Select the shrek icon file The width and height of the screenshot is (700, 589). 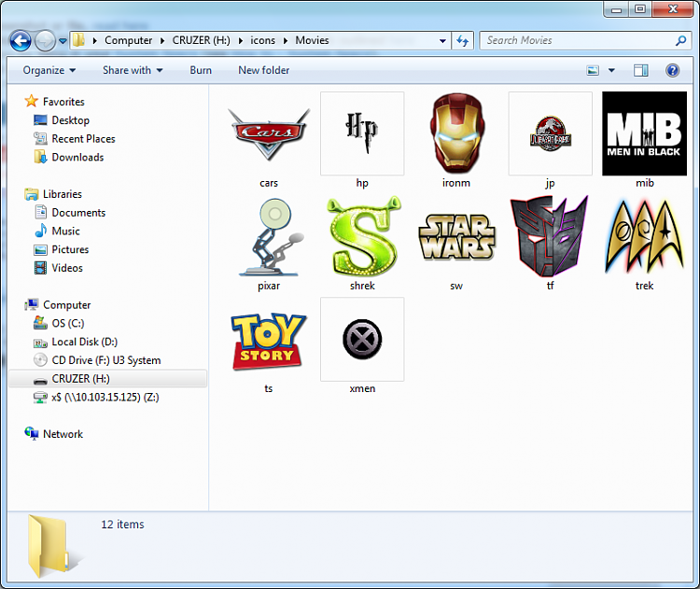tap(362, 237)
